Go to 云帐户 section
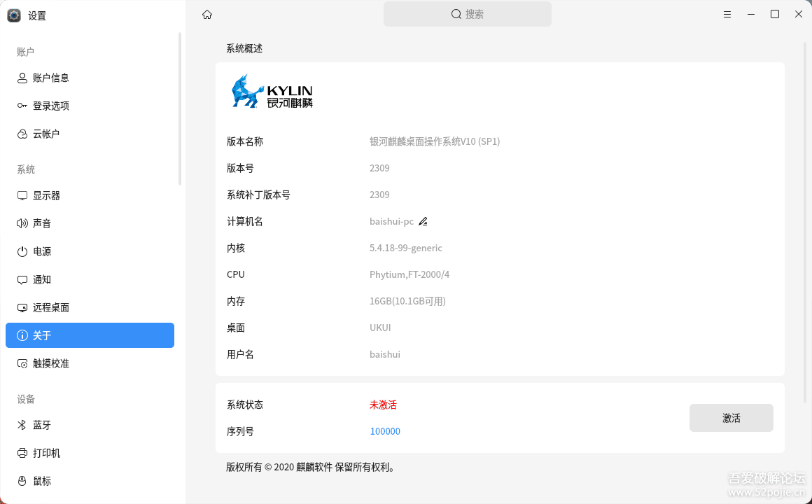This screenshot has width=812, height=504. click(90, 134)
